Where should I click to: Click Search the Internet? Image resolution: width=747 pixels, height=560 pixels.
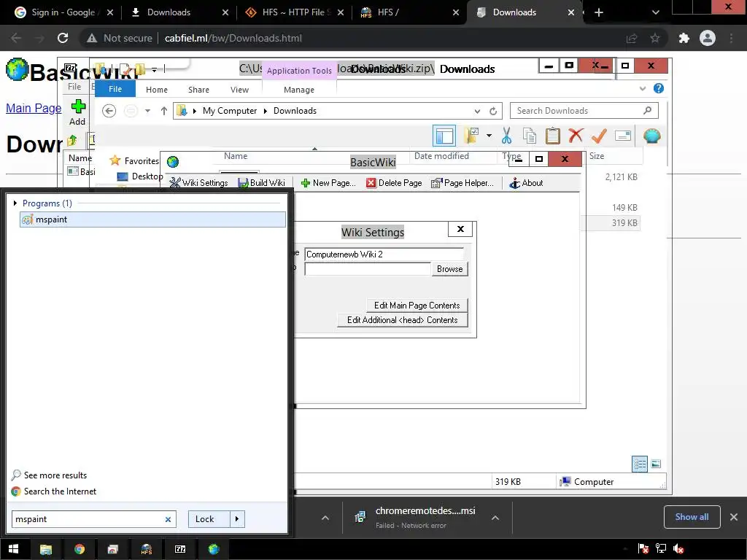click(54, 491)
